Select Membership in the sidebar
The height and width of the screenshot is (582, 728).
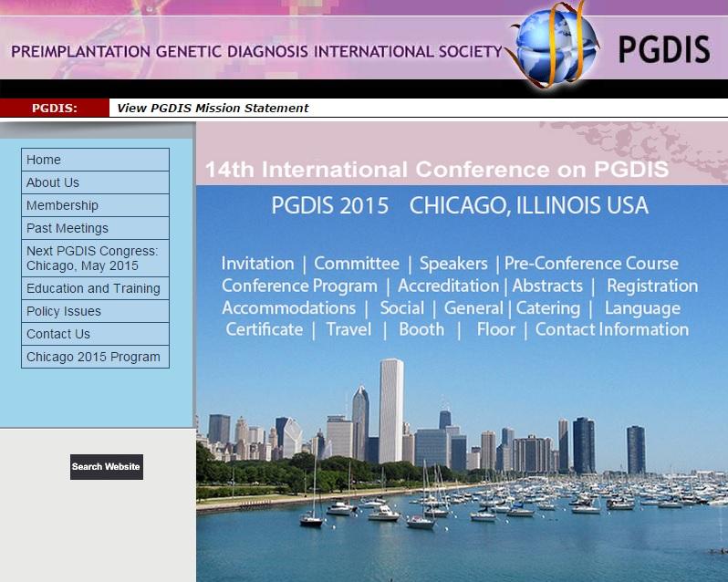[95, 205]
